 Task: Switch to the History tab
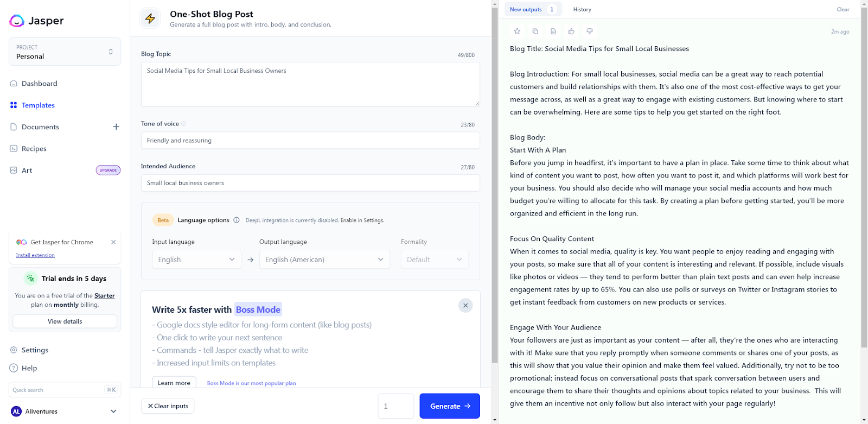(582, 9)
